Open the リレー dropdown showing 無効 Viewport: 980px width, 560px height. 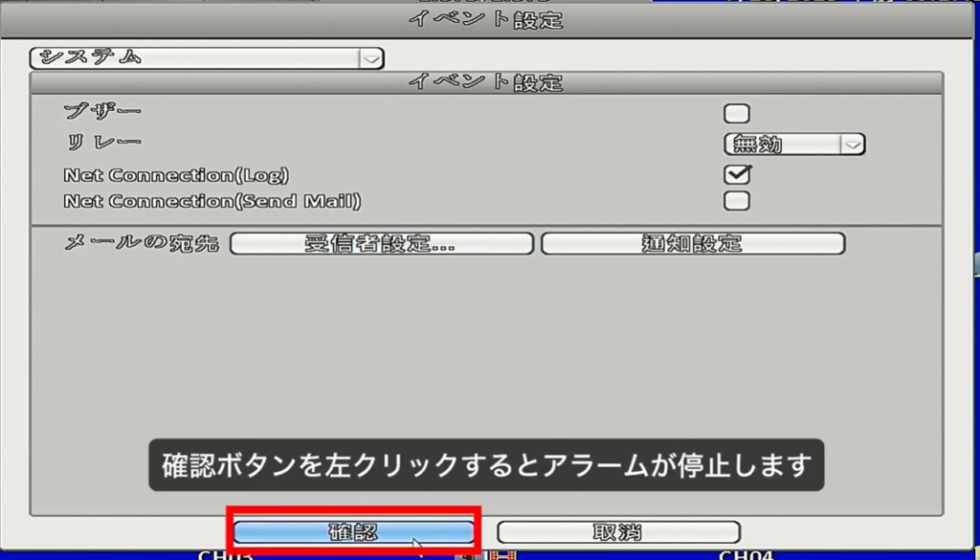tap(783, 145)
